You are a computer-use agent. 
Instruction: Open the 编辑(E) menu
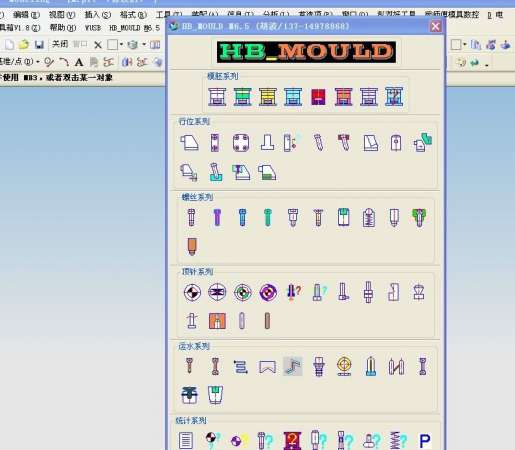(26, 15)
